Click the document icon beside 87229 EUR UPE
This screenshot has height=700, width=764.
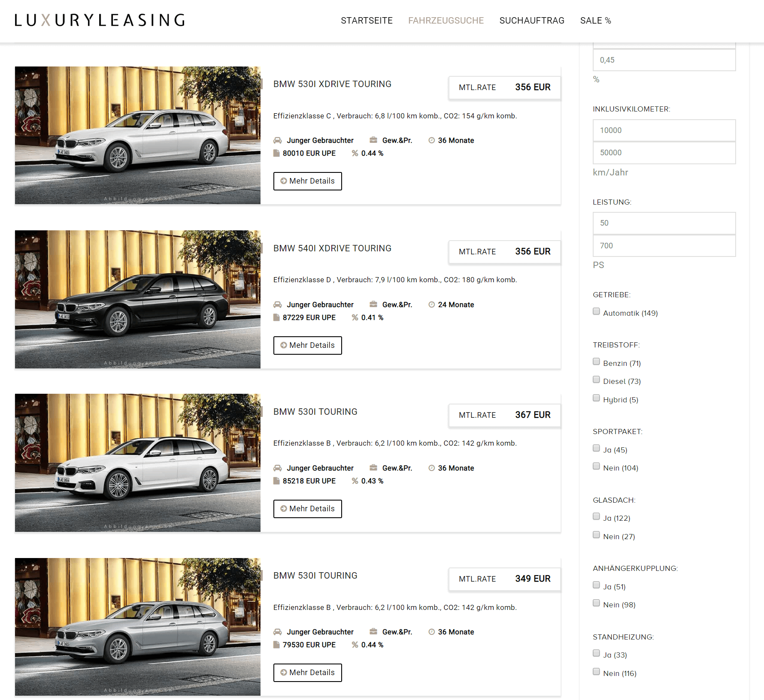(276, 317)
